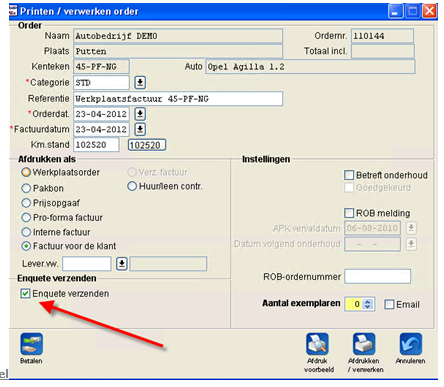
Task: Click the Naam field Autobedrijf DEMO
Action: (x=178, y=36)
